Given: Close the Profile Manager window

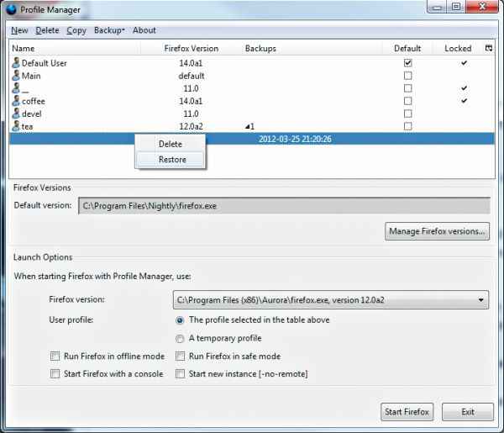Looking at the screenshot, I should pyautogui.click(x=482, y=7).
